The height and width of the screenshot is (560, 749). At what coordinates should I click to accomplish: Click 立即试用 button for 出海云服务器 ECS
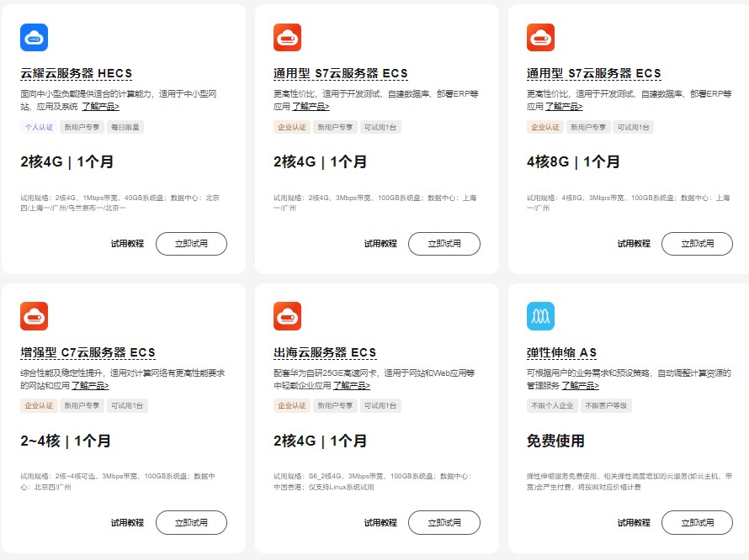(x=444, y=522)
